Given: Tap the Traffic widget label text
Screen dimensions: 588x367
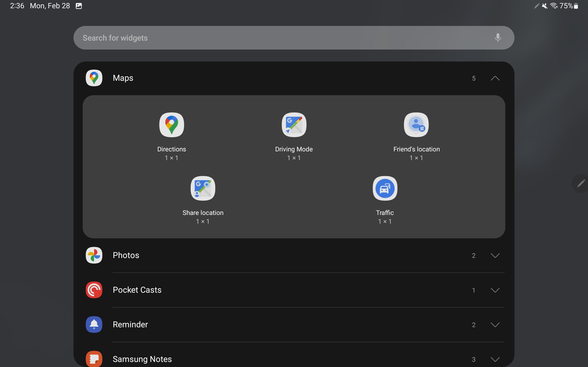Looking at the screenshot, I should tap(385, 213).
